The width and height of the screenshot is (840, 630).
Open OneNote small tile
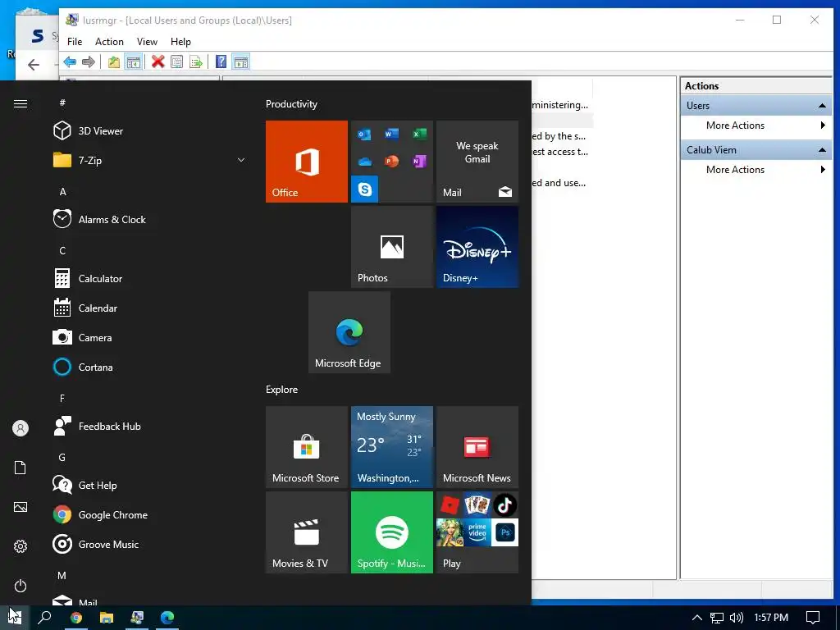[x=419, y=162]
